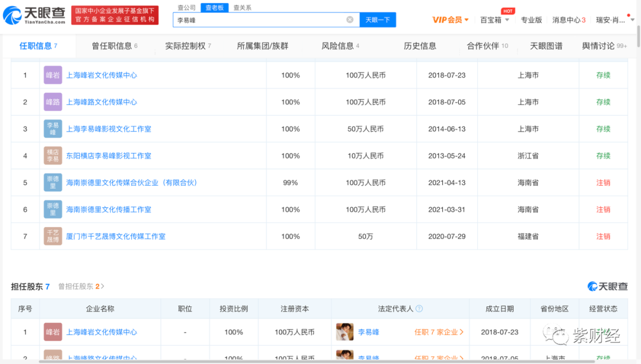Open the 上海峰岩文化传媒中心 company link
The image size is (641, 364).
click(101, 75)
